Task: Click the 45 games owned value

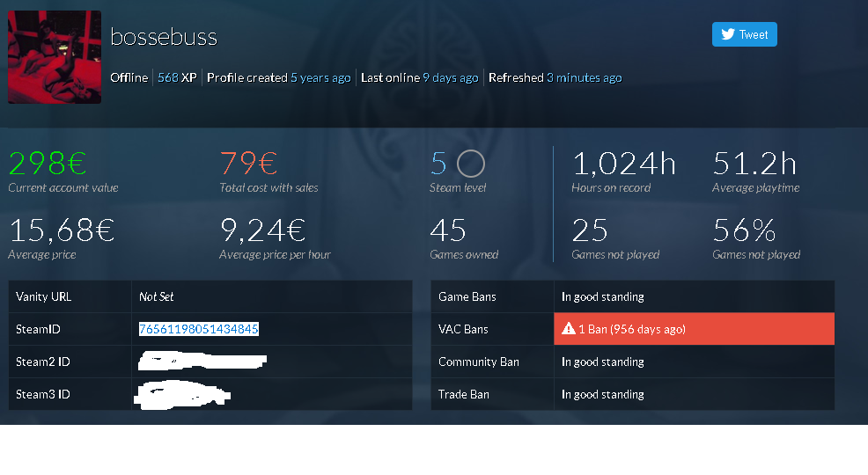Action: click(448, 230)
